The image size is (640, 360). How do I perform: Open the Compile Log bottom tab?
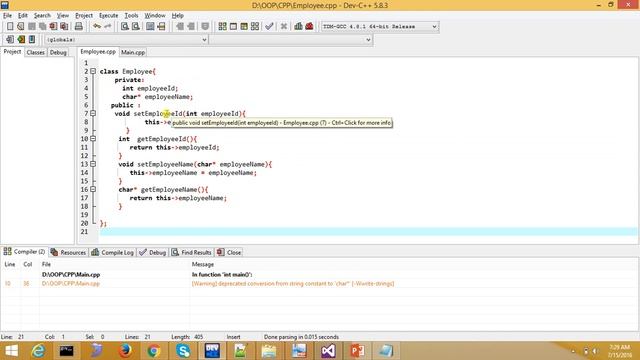(113, 252)
